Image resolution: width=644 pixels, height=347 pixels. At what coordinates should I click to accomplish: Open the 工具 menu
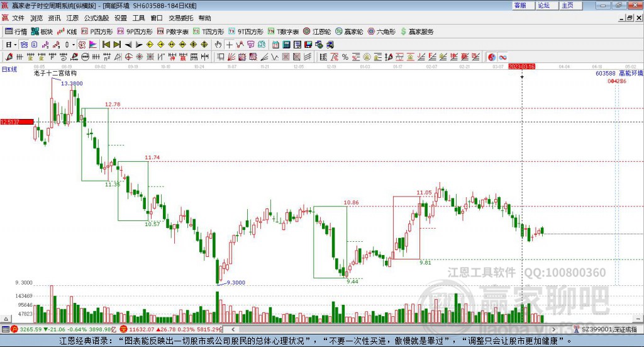coord(139,18)
